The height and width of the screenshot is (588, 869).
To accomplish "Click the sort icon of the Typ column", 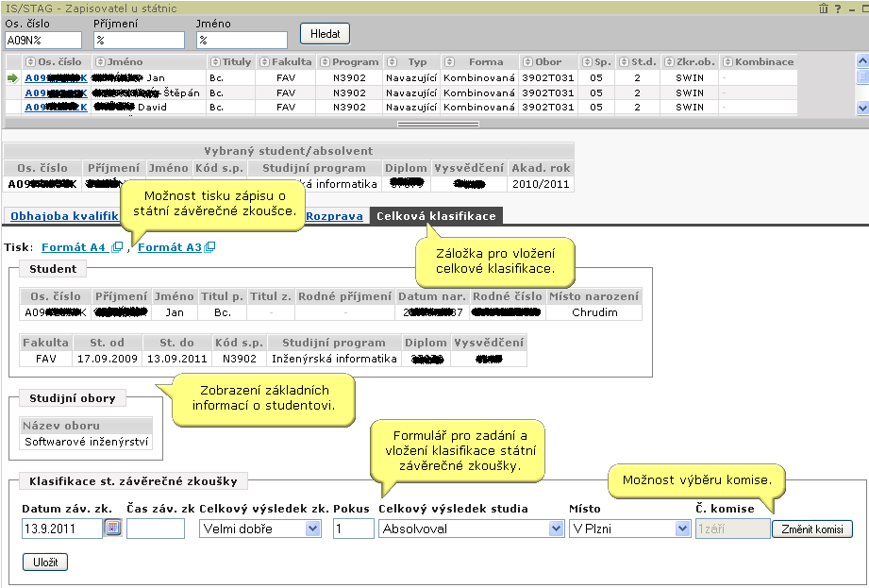I will [x=393, y=62].
